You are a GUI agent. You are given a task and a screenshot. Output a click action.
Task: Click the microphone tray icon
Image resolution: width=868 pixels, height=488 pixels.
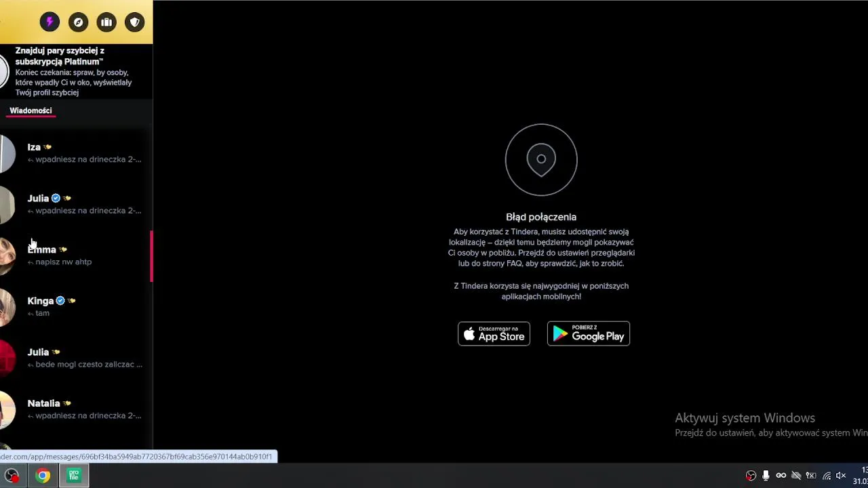point(766,476)
